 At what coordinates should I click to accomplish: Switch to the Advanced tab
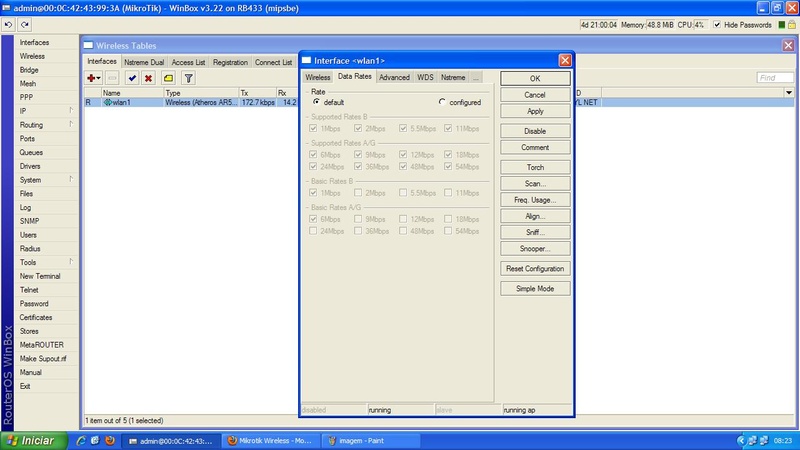point(394,78)
